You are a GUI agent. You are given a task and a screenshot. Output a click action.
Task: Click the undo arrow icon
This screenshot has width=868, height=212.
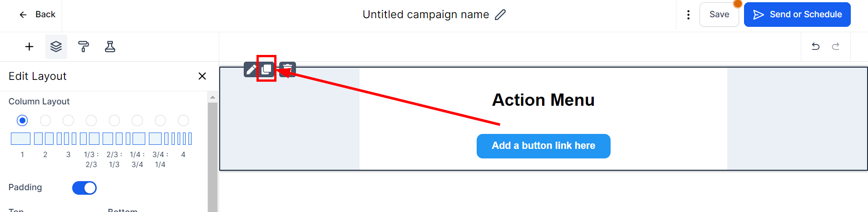point(815,46)
